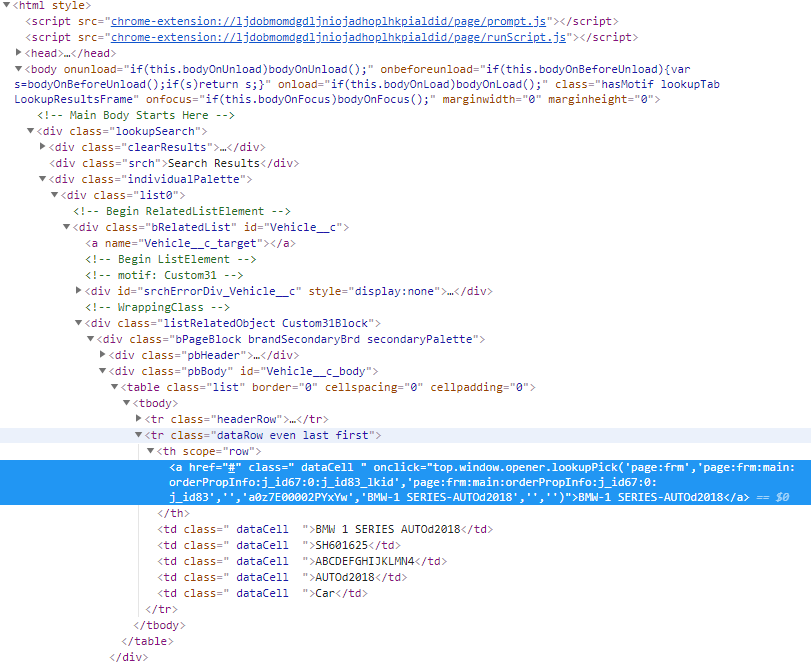This screenshot has height=666, width=811.
Task: Select the closing tbody tag
Action: 159,626
